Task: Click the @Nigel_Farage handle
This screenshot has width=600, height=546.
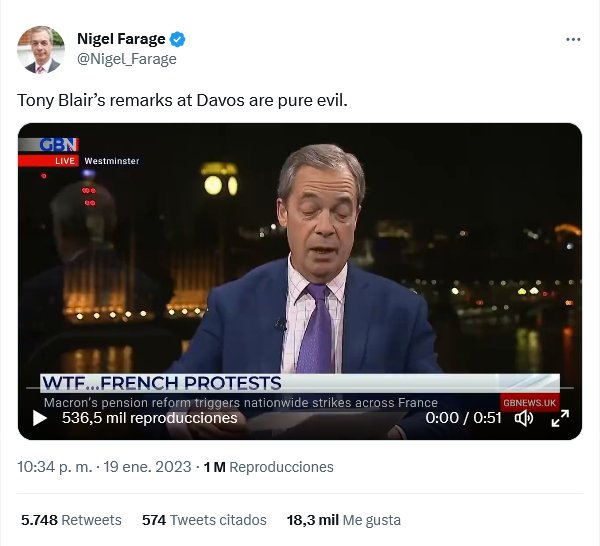Action: click(126, 58)
